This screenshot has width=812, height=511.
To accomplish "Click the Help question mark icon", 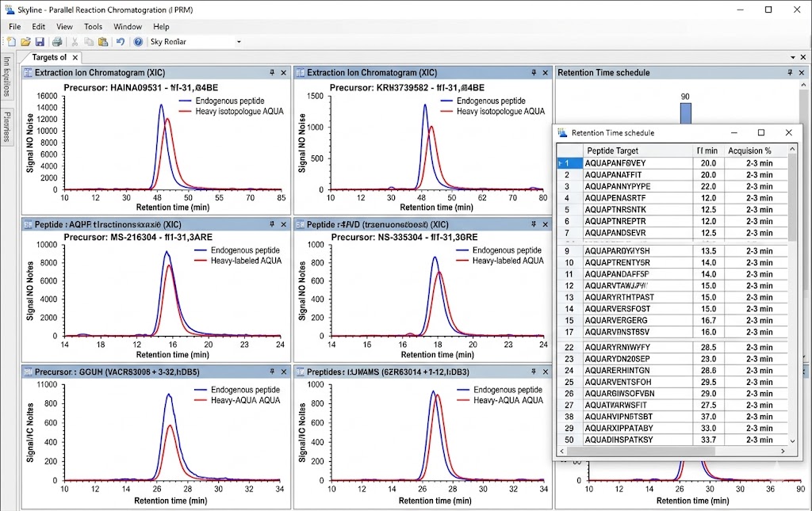I will (x=138, y=42).
